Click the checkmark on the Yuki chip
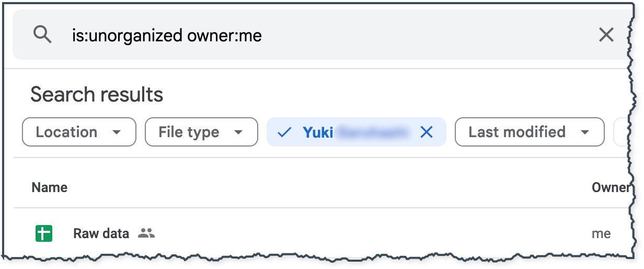Screen dimensions: 644x269 coord(284,132)
